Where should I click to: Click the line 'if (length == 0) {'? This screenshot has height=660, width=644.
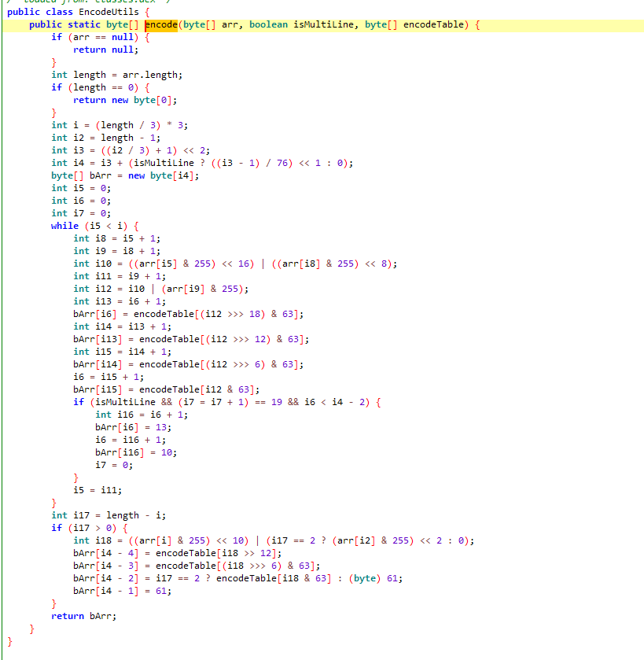(100, 87)
